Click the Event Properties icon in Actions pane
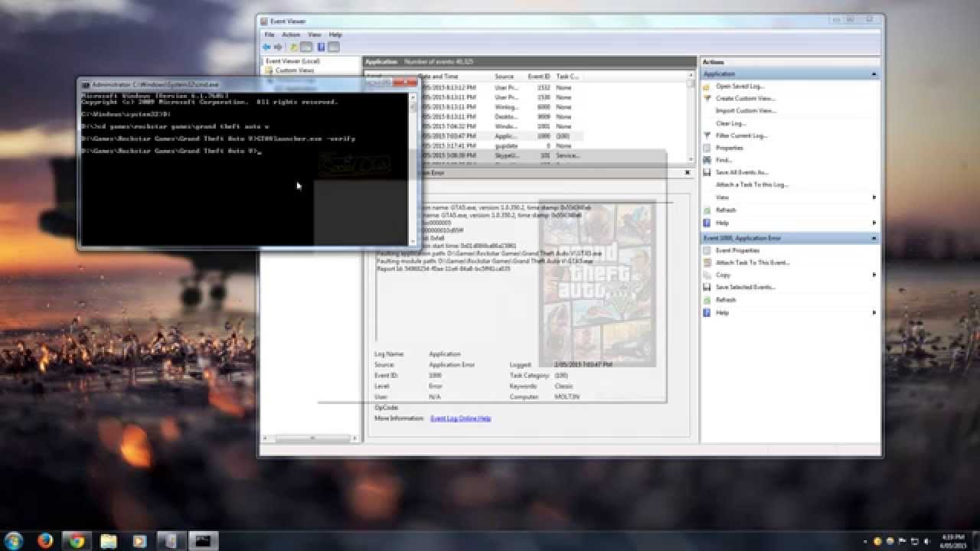 click(707, 250)
